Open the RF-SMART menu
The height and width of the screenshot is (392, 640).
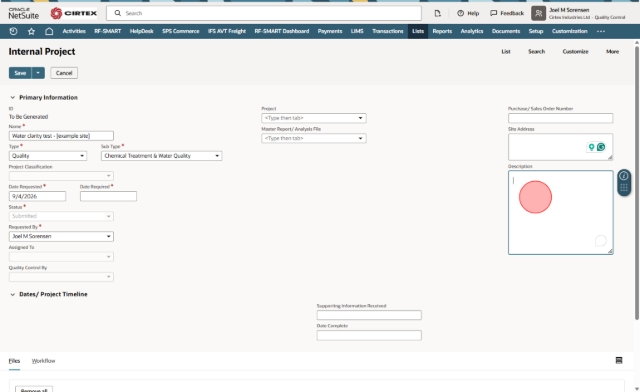point(108,31)
